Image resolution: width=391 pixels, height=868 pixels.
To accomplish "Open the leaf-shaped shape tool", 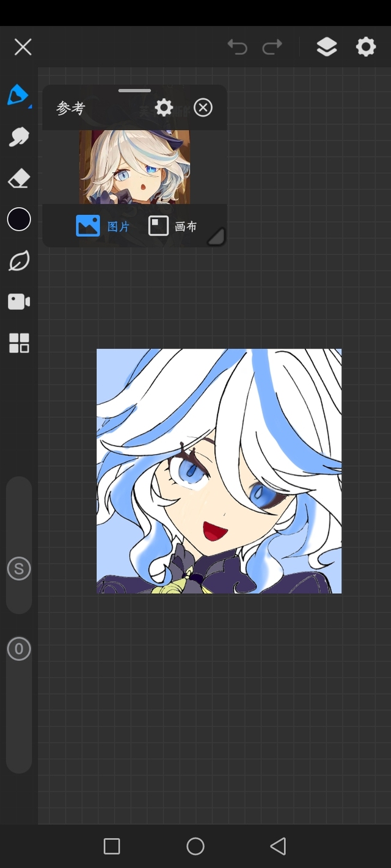I will [19, 261].
